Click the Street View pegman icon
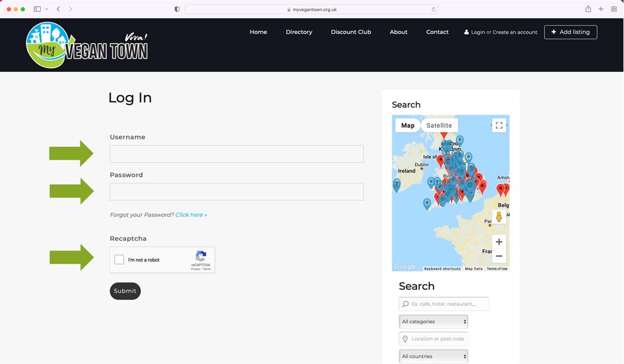This screenshot has width=624, height=364. click(x=499, y=217)
